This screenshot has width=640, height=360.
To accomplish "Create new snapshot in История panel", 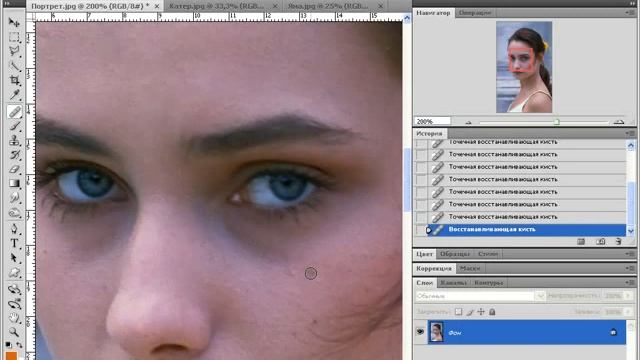I will click(600, 242).
